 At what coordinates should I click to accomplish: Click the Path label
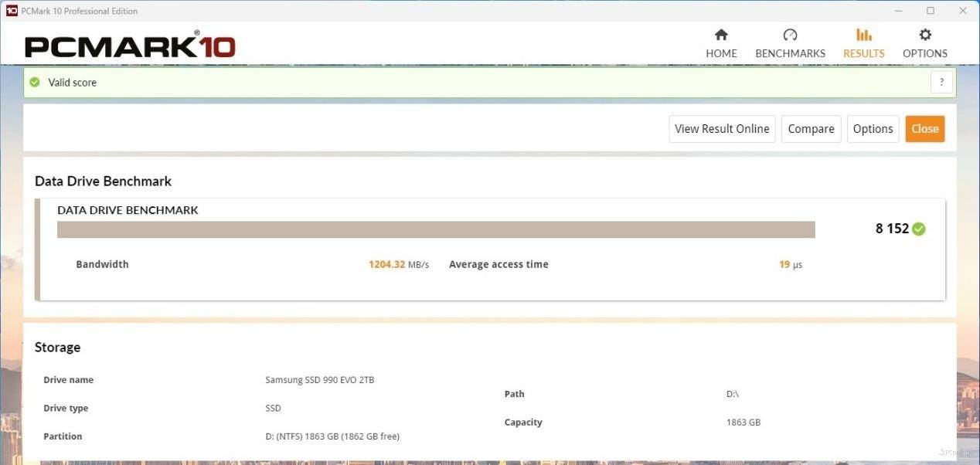[514, 394]
